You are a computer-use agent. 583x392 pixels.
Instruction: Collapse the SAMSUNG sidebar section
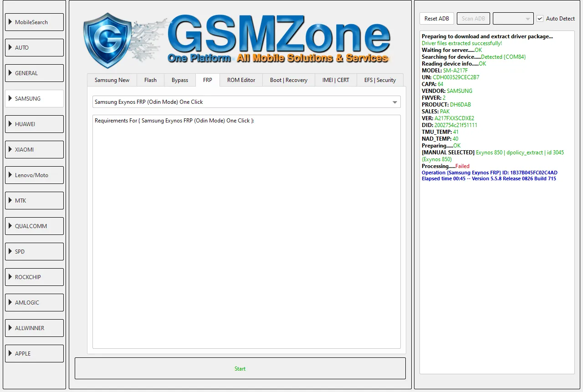point(35,98)
